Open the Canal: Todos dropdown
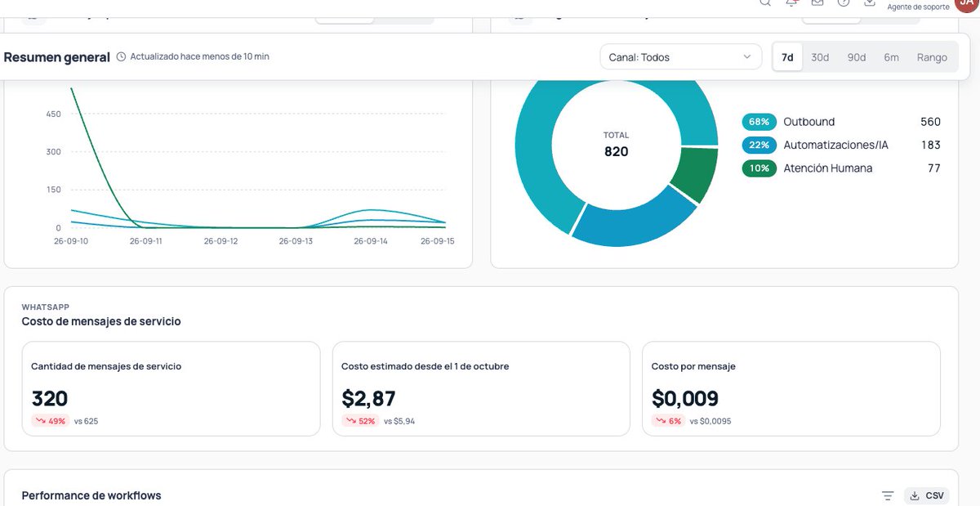 679,57
